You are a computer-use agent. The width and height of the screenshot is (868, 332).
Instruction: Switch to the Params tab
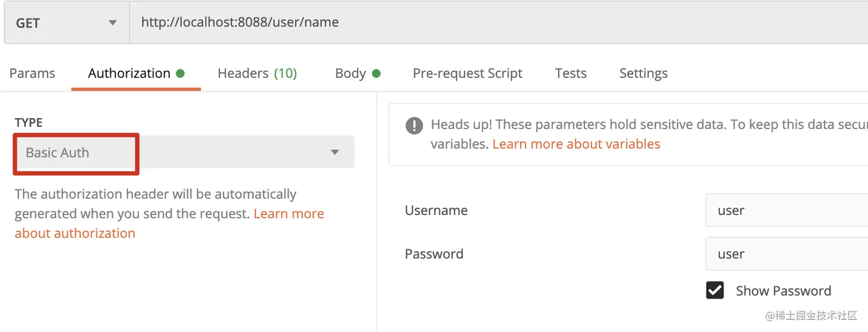click(x=32, y=73)
